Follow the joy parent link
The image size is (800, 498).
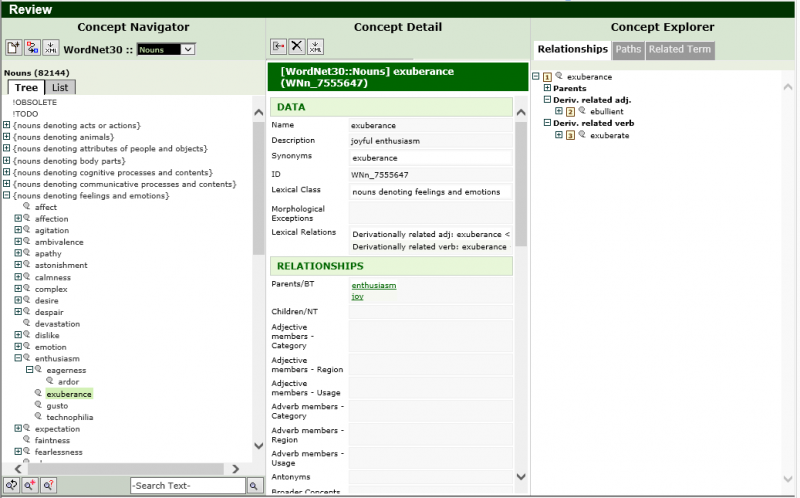(x=358, y=296)
